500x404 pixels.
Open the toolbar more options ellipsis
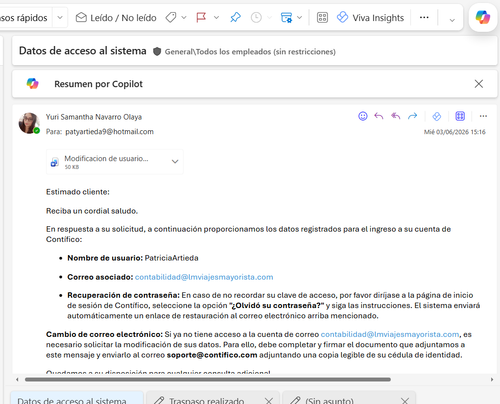pos(424,17)
